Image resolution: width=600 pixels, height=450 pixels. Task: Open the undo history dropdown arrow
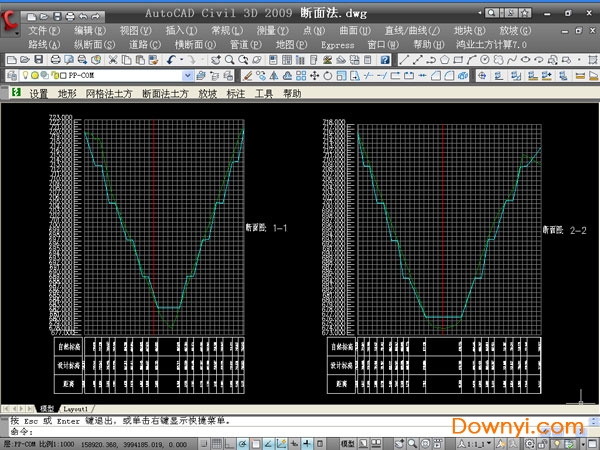(183, 60)
